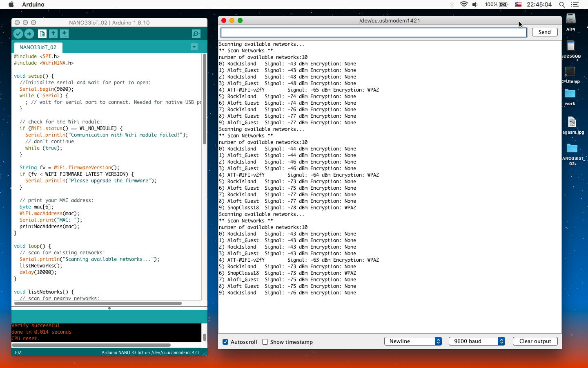Open the Wi-Fi status menu icon
Viewport: 588px width, 368px height.
click(x=463, y=4)
